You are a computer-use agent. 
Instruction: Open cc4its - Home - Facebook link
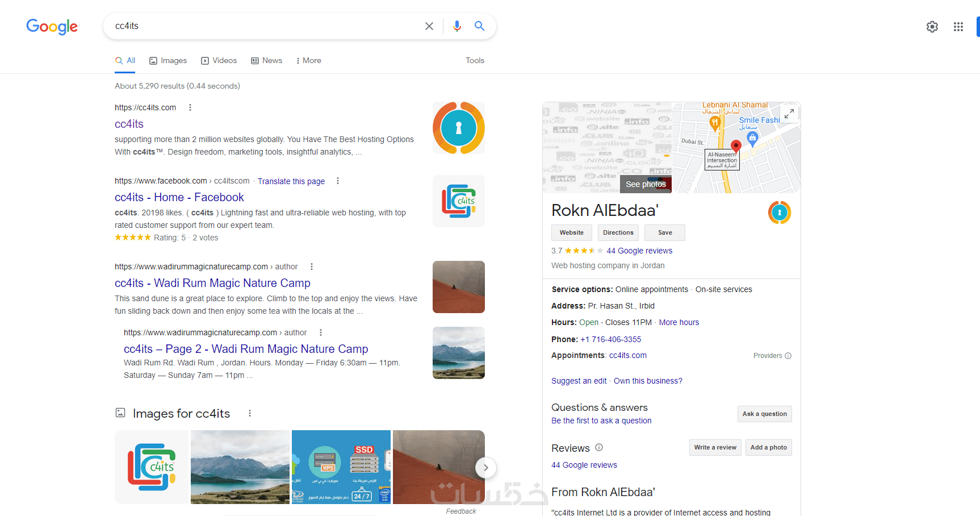point(179,197)
